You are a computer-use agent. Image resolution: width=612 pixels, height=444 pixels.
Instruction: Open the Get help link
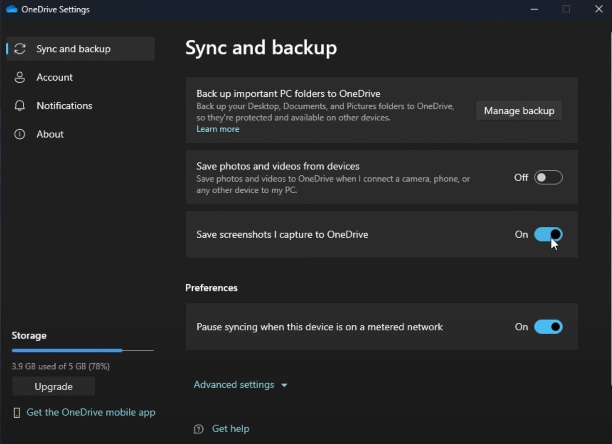(x=230, y=429)
